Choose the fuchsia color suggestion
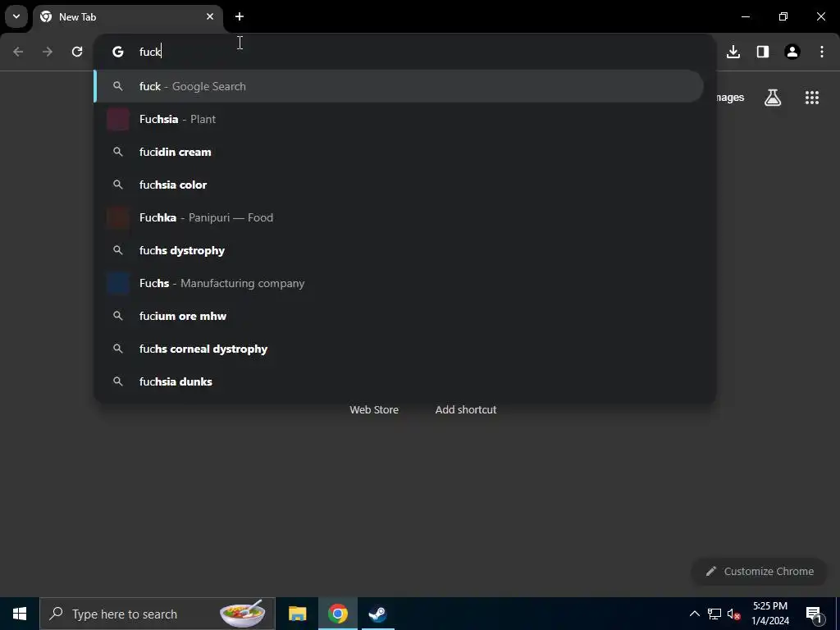Viewport: 840px width, 630px height. (x=399, y=185)
